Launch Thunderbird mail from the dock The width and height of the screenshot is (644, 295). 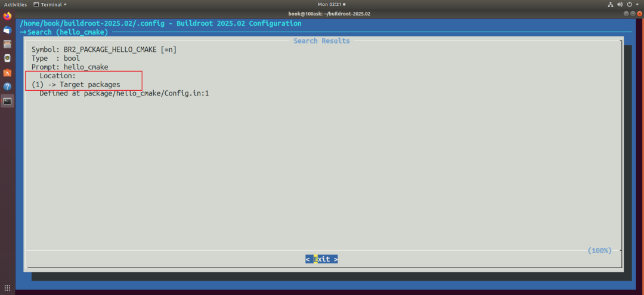(7, 30)
